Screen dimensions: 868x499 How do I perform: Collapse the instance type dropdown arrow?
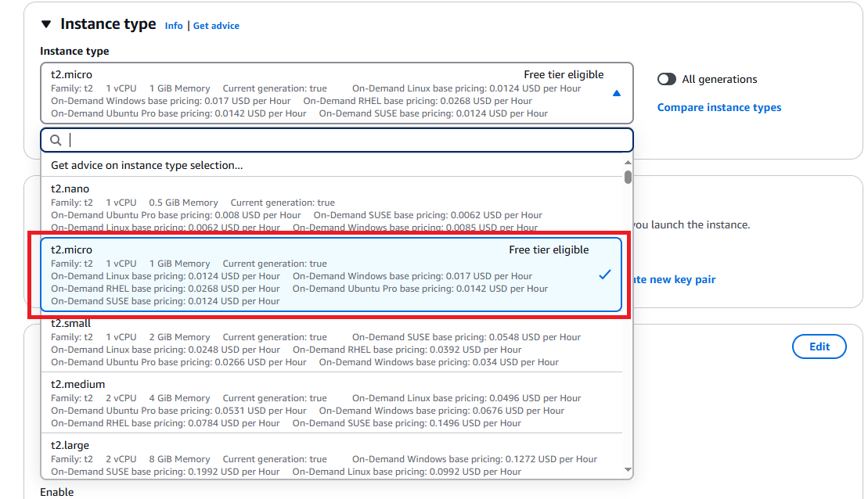(617, 93)
